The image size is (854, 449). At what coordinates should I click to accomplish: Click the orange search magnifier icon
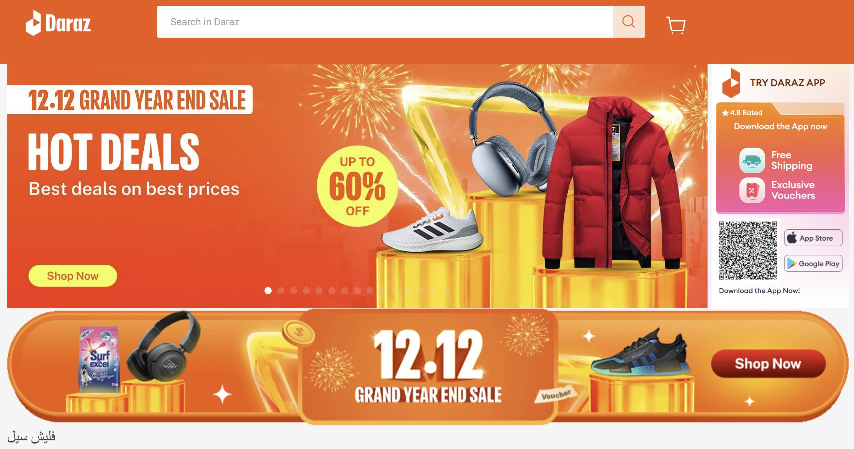pyautogui.click(x=629, y=22)
